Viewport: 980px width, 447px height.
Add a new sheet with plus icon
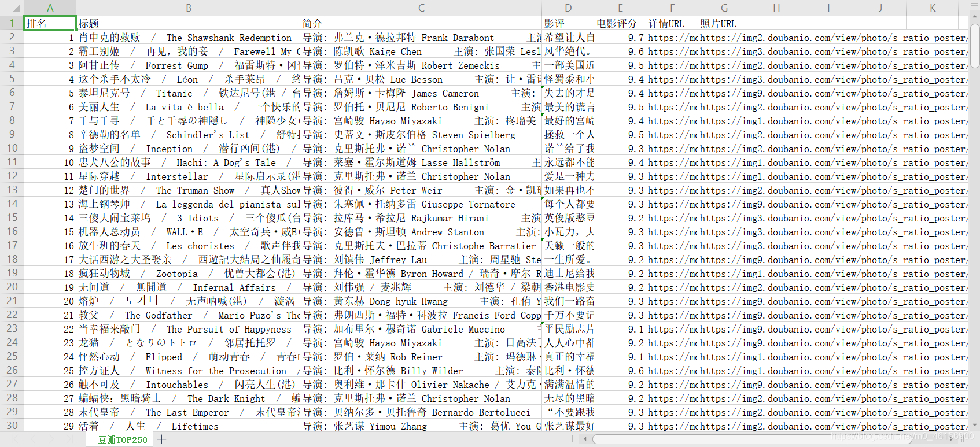(x=161, y=439)
